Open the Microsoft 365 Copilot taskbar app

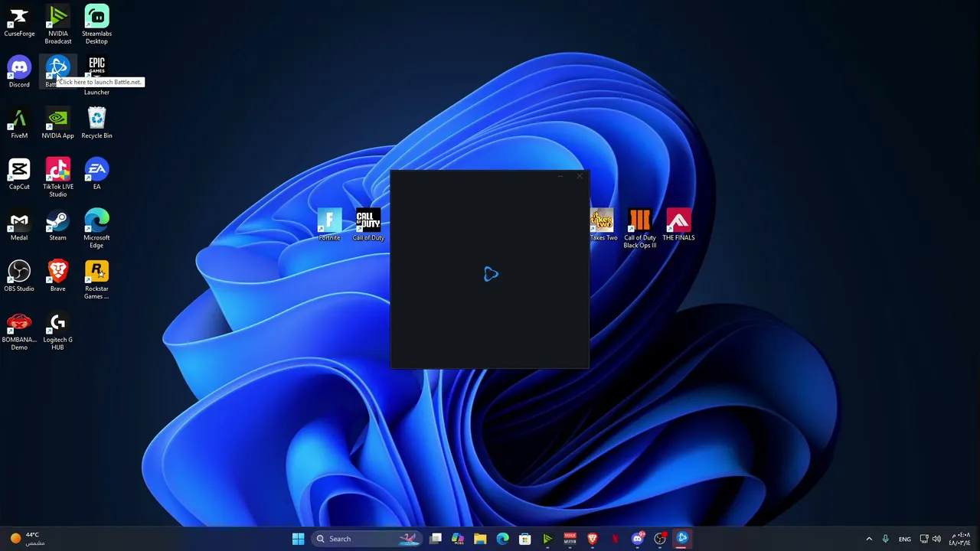[x=458, y=539]
